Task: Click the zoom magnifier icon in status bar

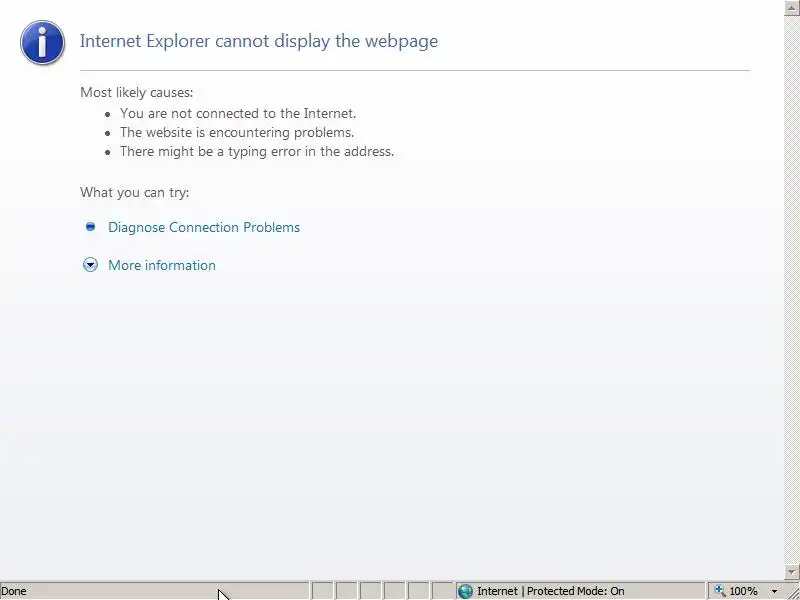Action: pyautogui.click(x=720, y=590)
